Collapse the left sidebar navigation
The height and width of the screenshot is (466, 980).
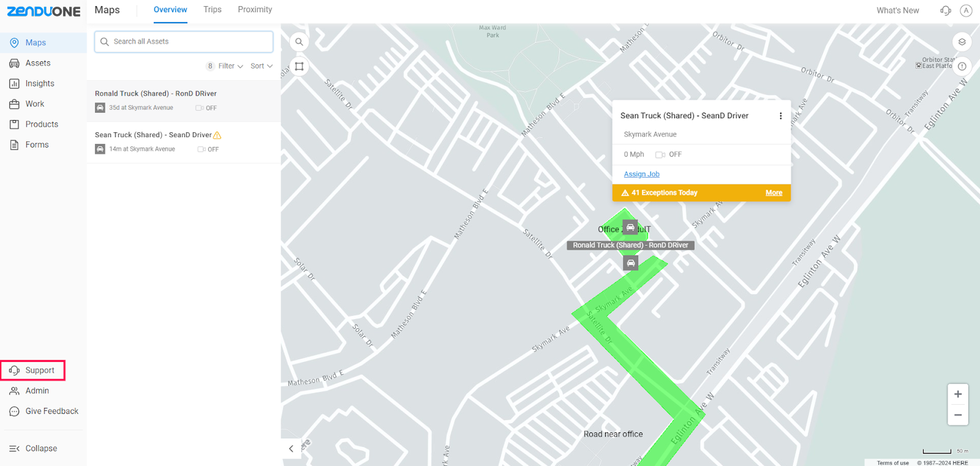point(33,448)
